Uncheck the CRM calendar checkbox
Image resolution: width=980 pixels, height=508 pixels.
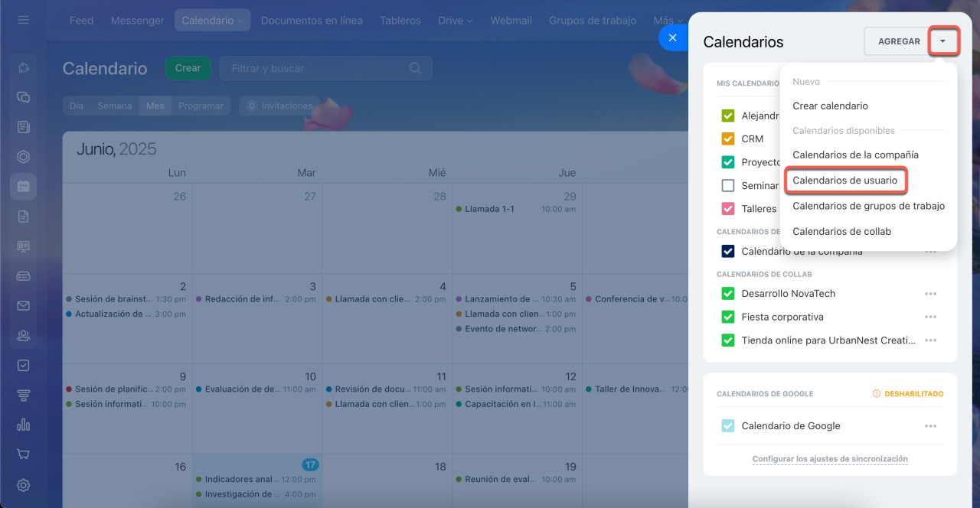[728, 139]
